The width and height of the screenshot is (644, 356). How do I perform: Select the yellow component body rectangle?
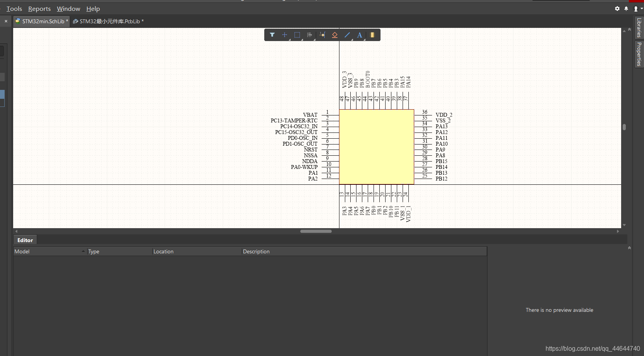(x=377, y=147)
